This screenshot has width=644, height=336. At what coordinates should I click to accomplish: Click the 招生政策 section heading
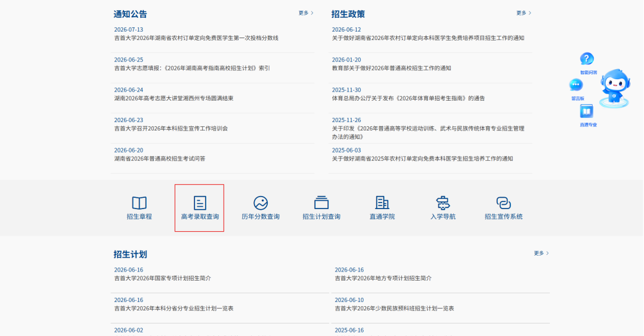[348, 14]
